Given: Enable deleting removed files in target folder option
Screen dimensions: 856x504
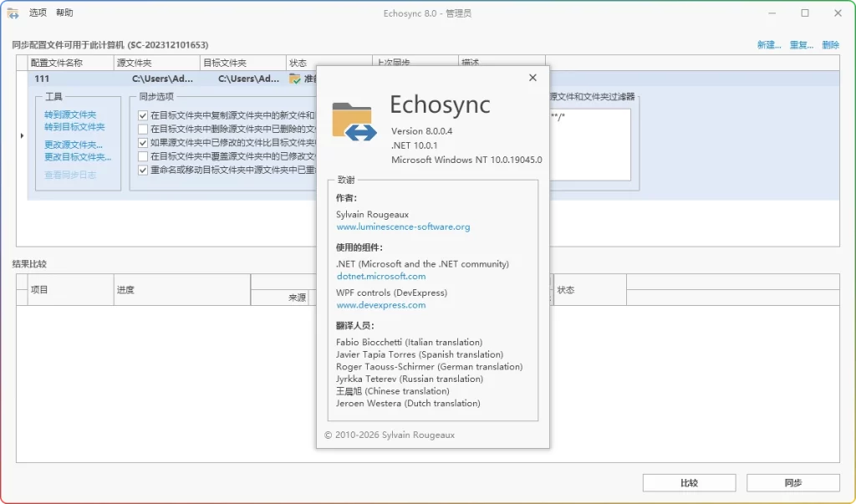Looking at the screenshot, I should point(142,130).
